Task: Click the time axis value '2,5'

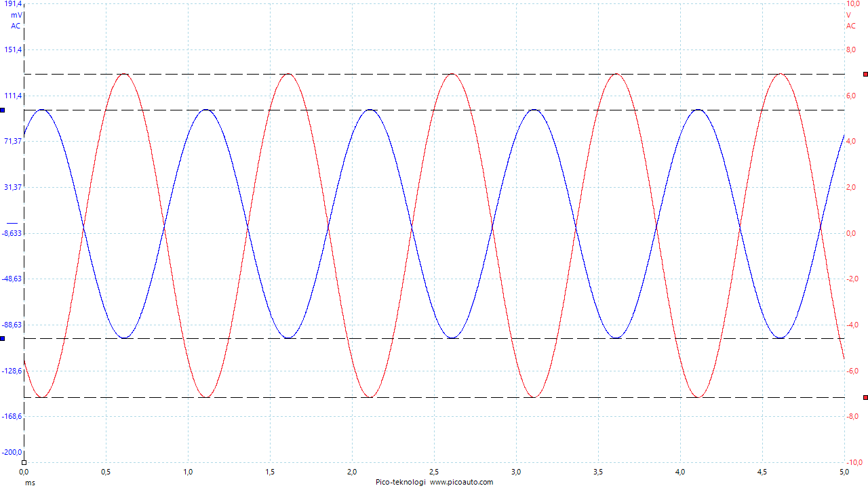Action: click(x=434, y=471)
